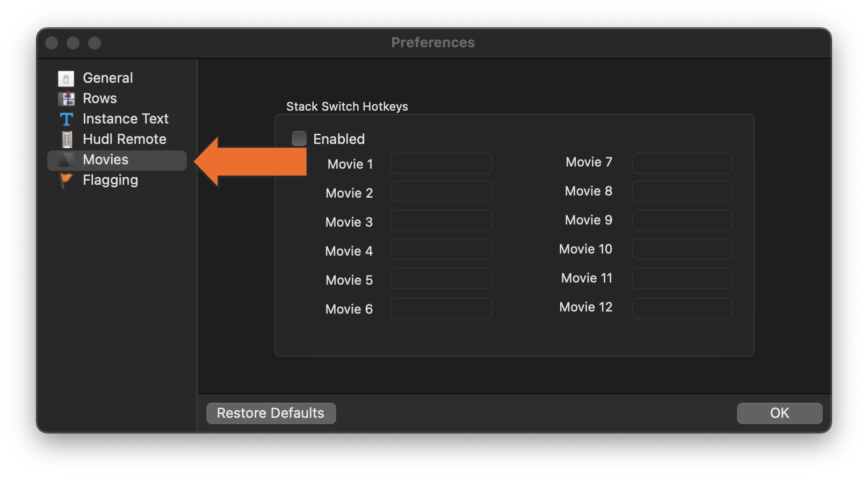Viewport: 868px width, 478px height.
Task: Click the Instance Text 'T' icon
Action: point(66,119)
